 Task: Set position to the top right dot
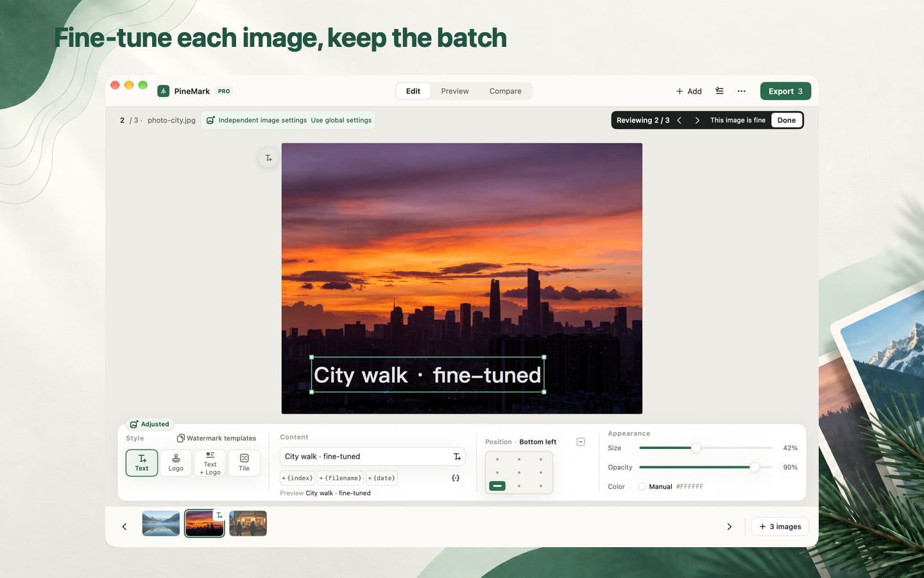click(541, 459)
